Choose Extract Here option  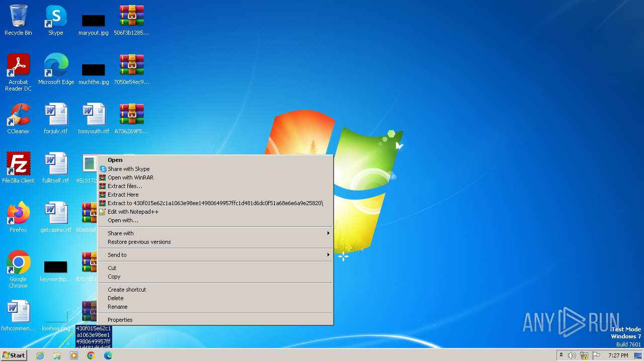pyautogui.click(x=215, y=195)
